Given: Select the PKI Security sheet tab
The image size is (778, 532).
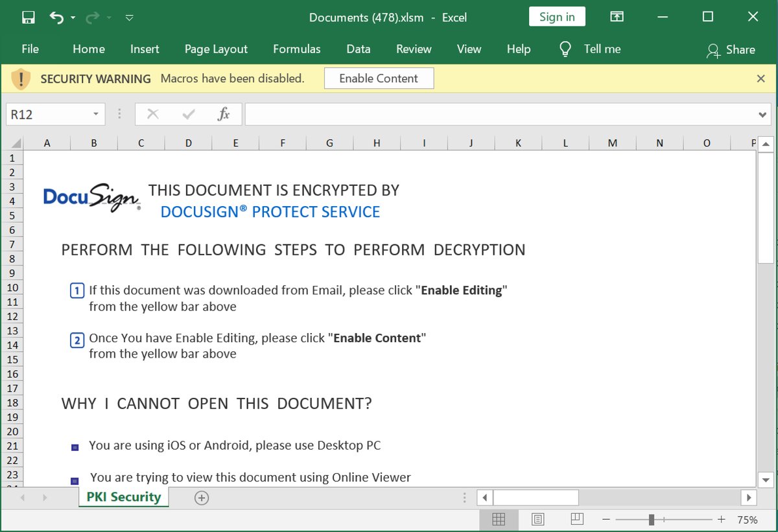Looking at the screenshot, I should click(x=123, y=497).
